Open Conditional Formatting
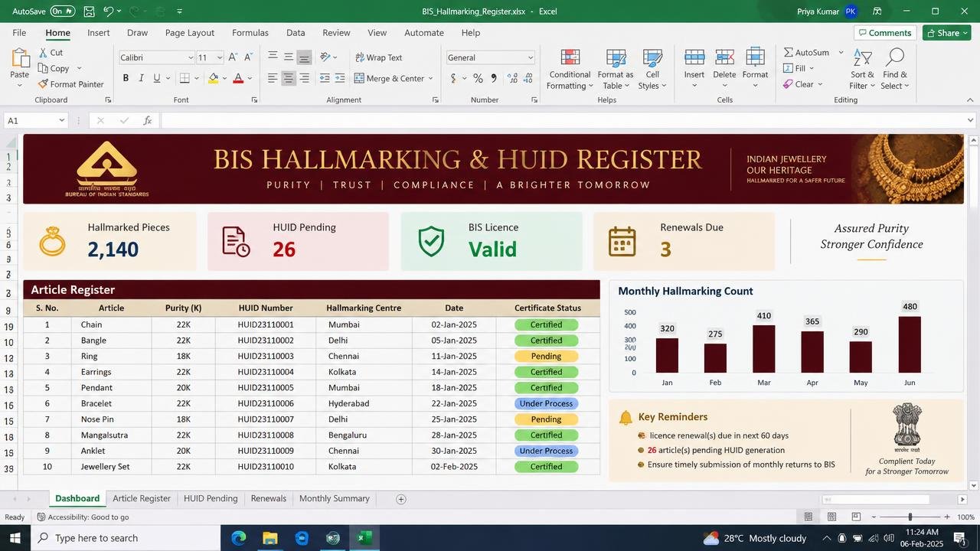Viewport: 980px width, 551px height. 570,70
